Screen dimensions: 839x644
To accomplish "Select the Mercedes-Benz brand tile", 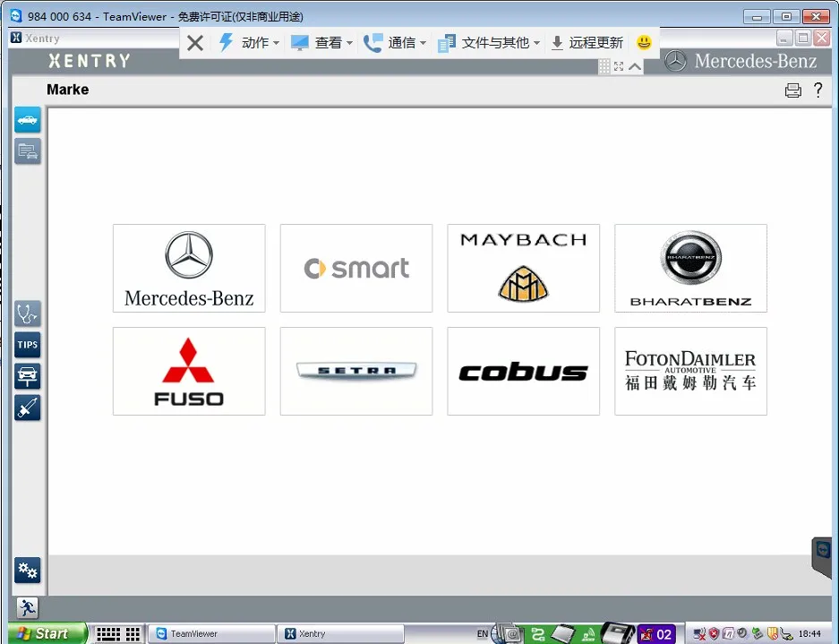I will [189, 268].
